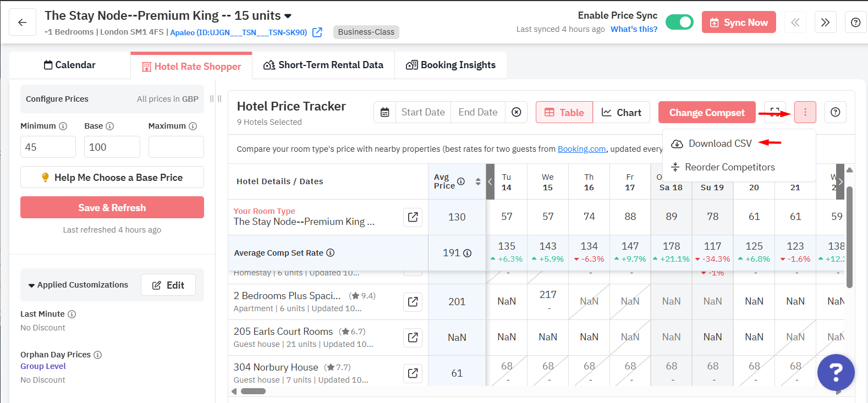
Task: Open external link for 304 Norbury House
Action: coord(413,373)
